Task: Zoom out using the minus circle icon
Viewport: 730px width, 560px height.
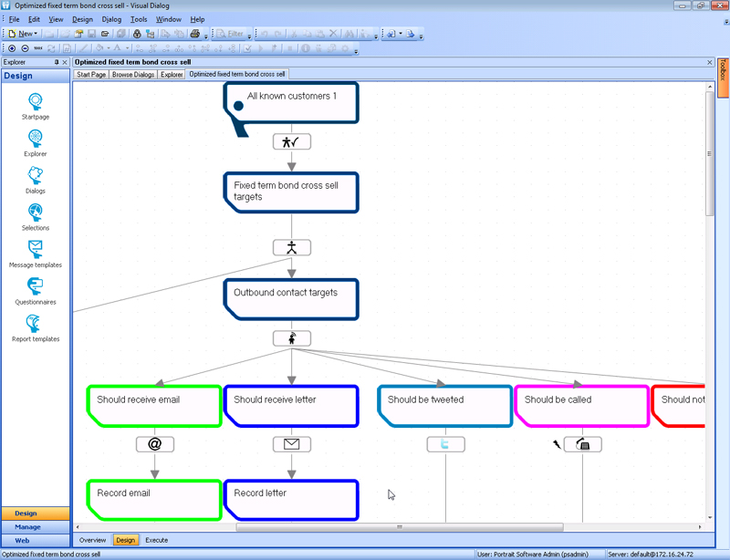Action: pos(26,48)
